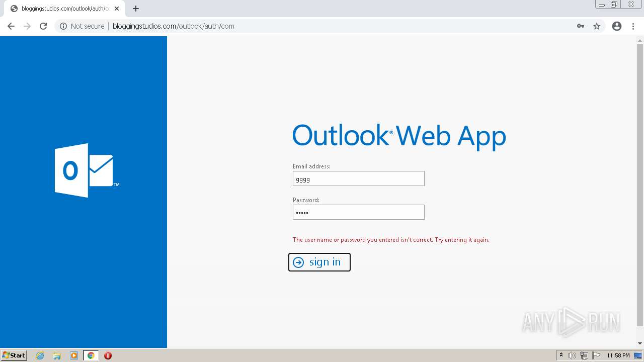Close the bloggingstudios.com tab
The height and width of the screenshot is (362, 644).
[117, 9]
